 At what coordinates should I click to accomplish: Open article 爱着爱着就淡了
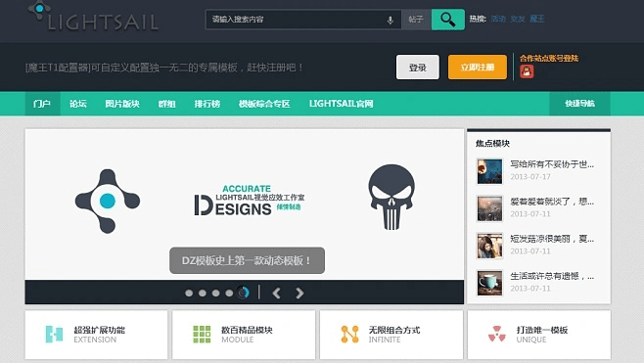[552, 202]
